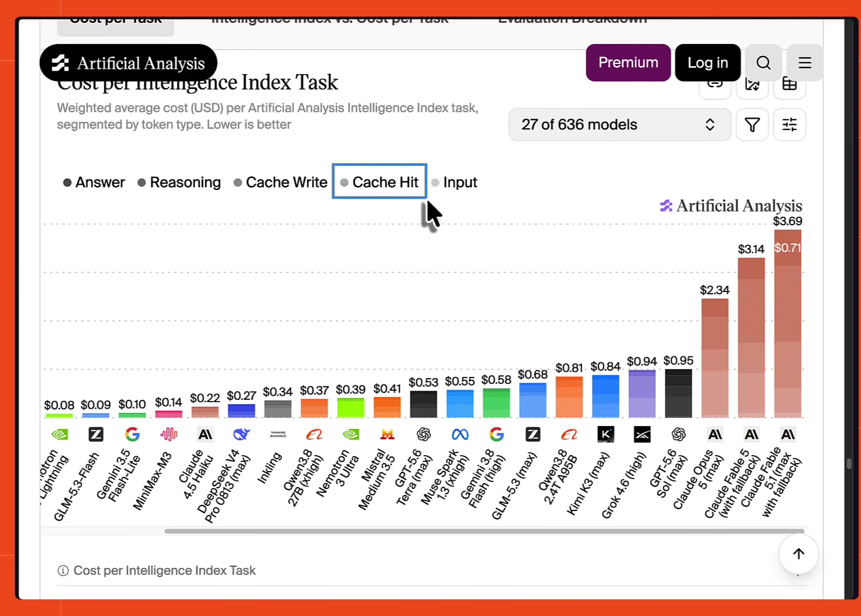The image size is (861, 616).
Task: Click the Anthropic logo under Claude Opus 5
Action: tap(715, 435)
